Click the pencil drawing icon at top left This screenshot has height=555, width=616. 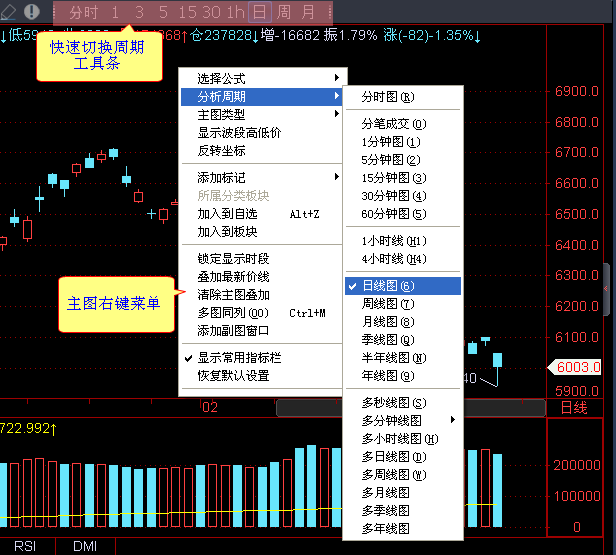[x=9, y=12]
